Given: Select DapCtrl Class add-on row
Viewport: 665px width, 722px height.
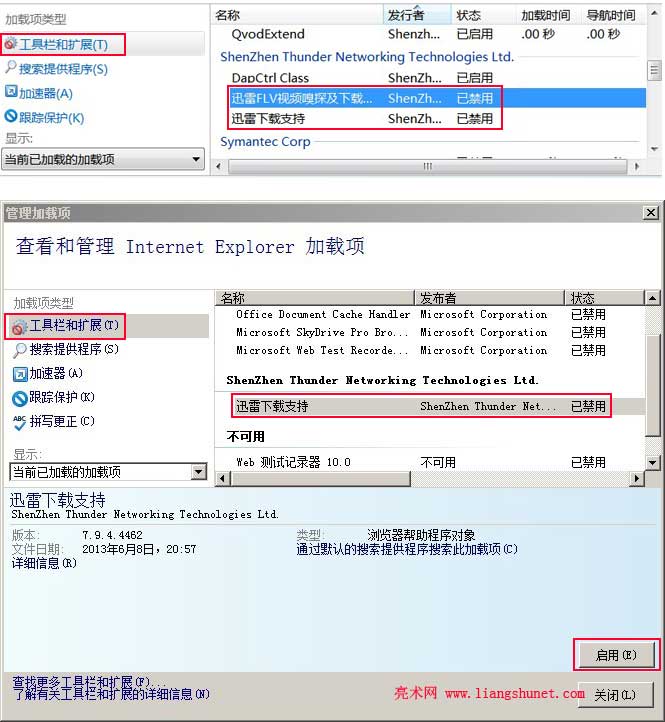Looking at the screenshot, I should pyautogui.click(x=428, y=78).
